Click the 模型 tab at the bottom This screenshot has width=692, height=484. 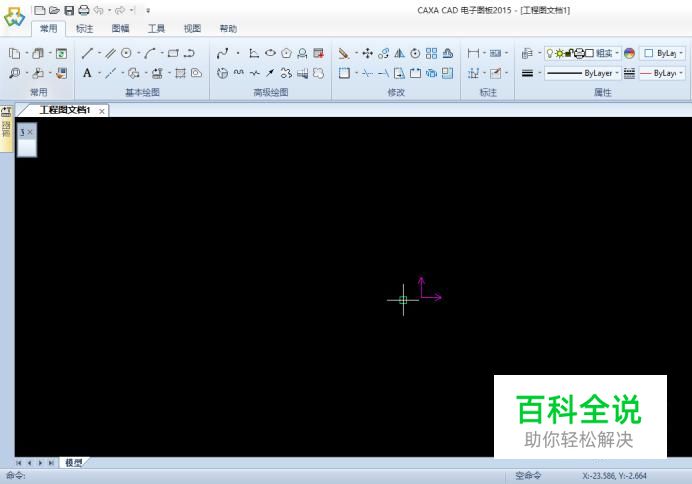(74, 462)
